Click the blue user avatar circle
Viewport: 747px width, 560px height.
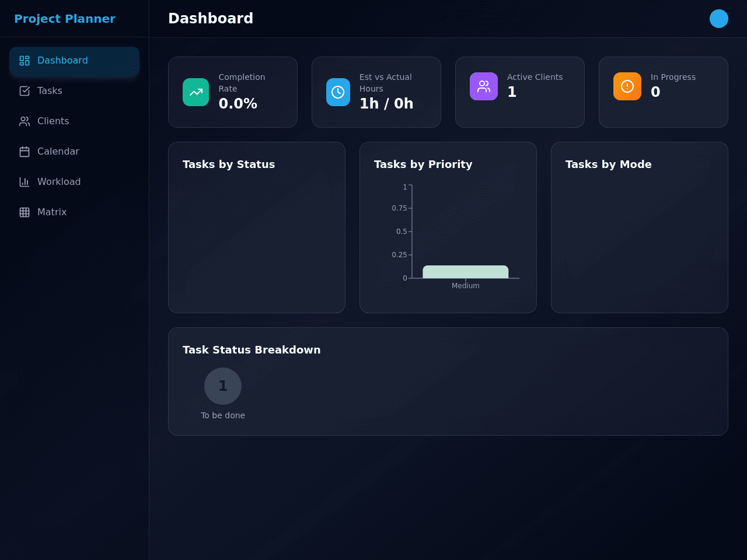(719, 19)
